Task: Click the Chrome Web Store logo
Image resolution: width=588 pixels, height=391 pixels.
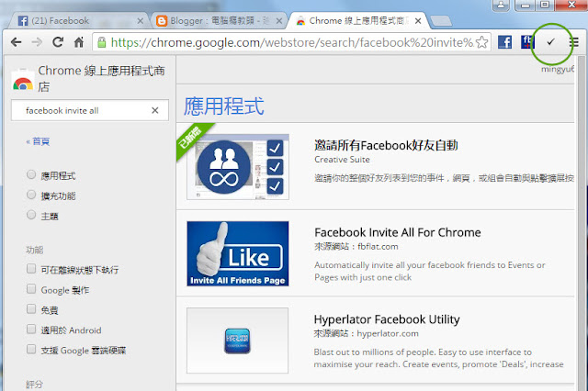Action: pos(23,80)
